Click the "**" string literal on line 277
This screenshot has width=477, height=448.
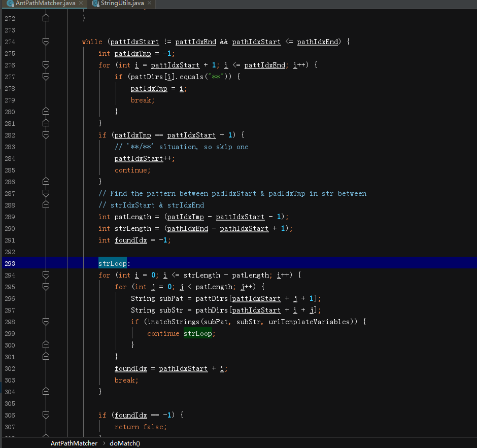[x=216, y=77]
